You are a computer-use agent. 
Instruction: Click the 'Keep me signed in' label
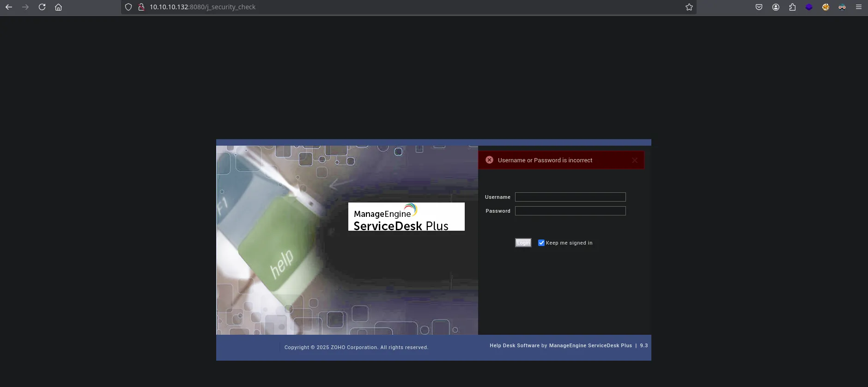[x=569, y=243]
